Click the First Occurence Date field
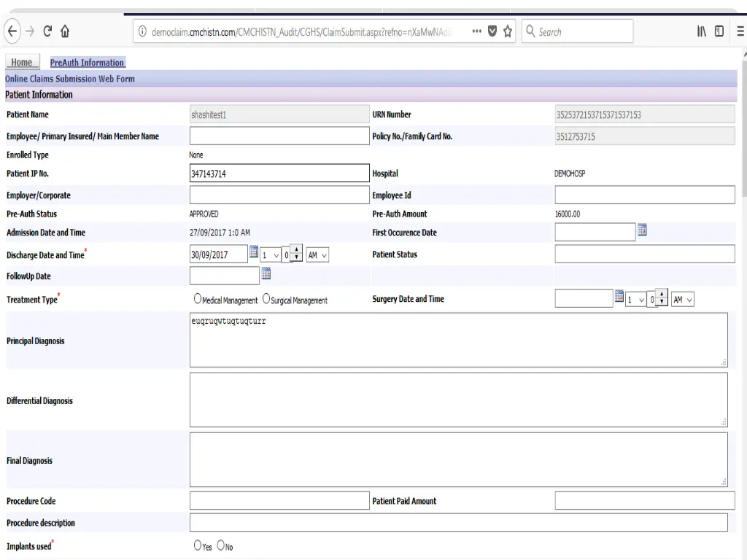This screenshot has width=747, height=560. 595,233
